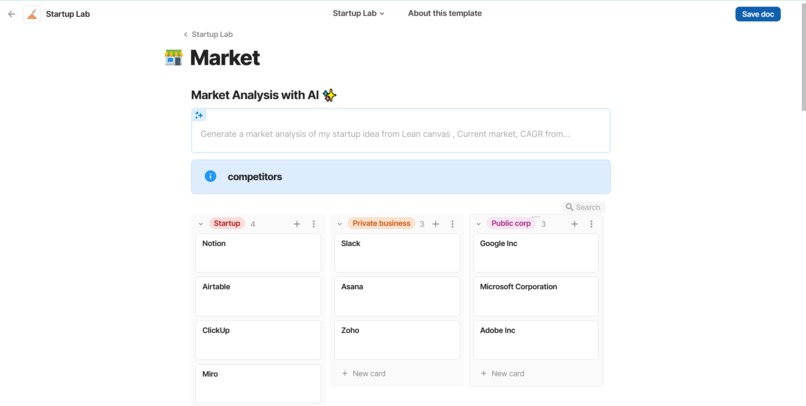Click the Market Analysis with AI heading

pyautogui.click(x=255, y=95)
